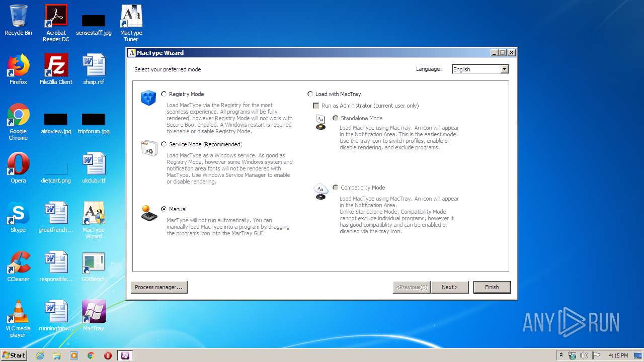This screenshot has width=644, height=362.
Task: Open the Windows Start menu
Action: [x=14, y=355]
